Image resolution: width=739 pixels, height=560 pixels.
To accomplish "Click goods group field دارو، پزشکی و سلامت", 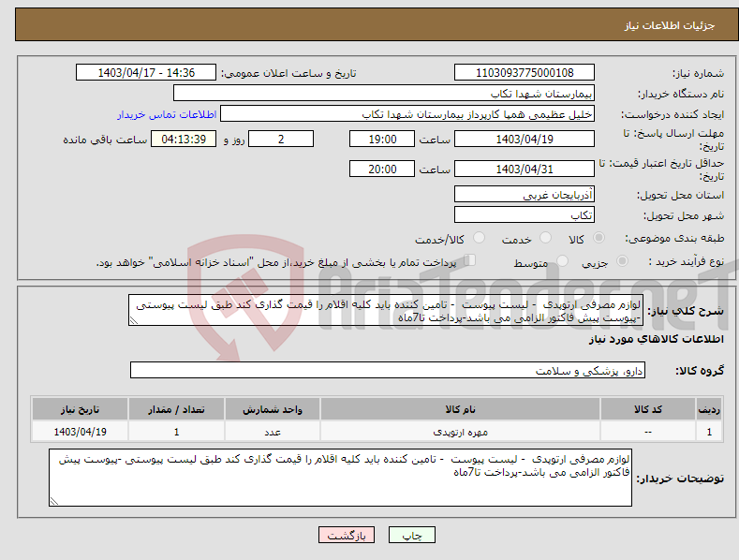I will click(x=388, y=371).
